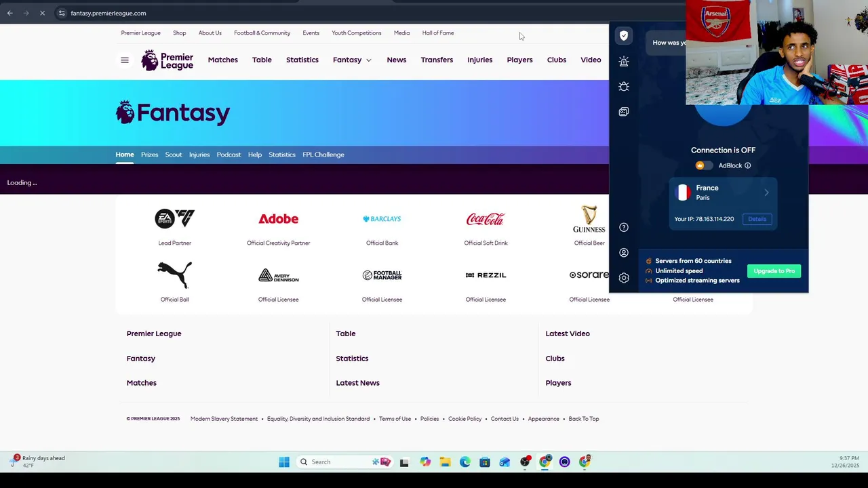Click the Guinness Official Beer logo
Image resolution: width=868 pixels, height=488 pixels.
click(x=589, y=219)
